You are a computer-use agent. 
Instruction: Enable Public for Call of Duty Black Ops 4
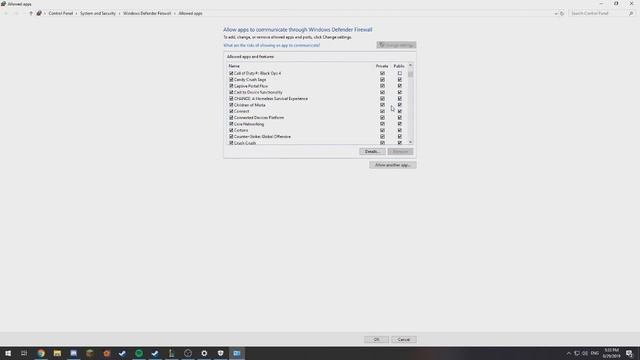[x=400, y=73]
